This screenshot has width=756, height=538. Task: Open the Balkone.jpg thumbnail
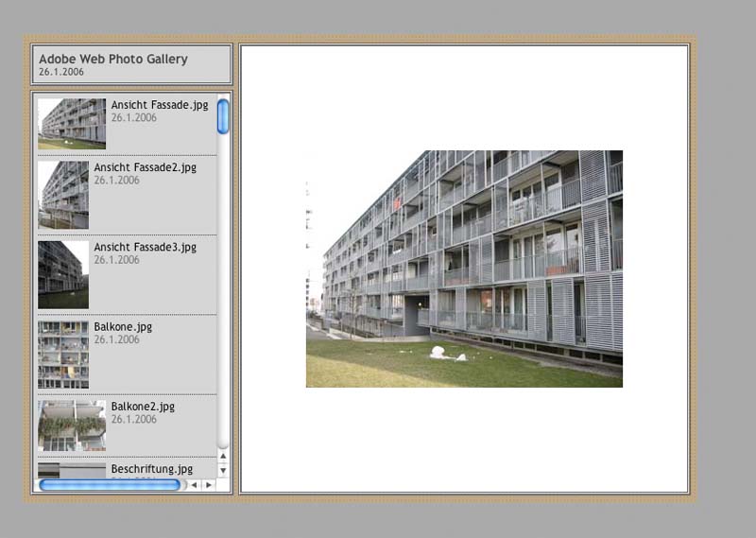[x=63, y=355]
